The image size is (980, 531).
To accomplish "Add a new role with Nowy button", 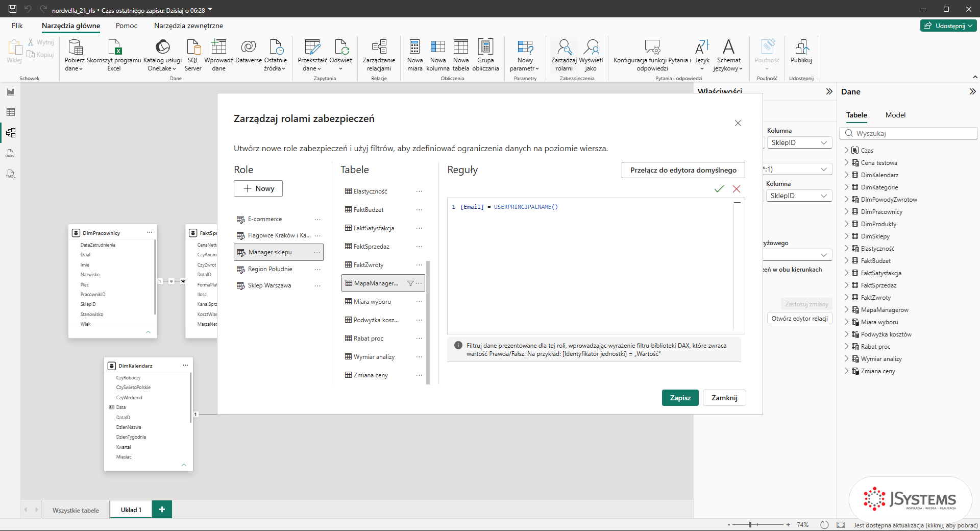I will [x=258, y=188].
